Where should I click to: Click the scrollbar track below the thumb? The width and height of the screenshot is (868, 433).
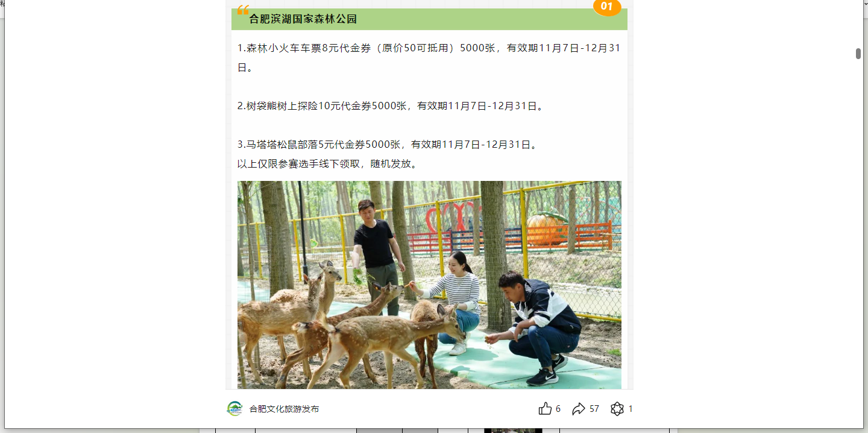[x=858, y=241]
